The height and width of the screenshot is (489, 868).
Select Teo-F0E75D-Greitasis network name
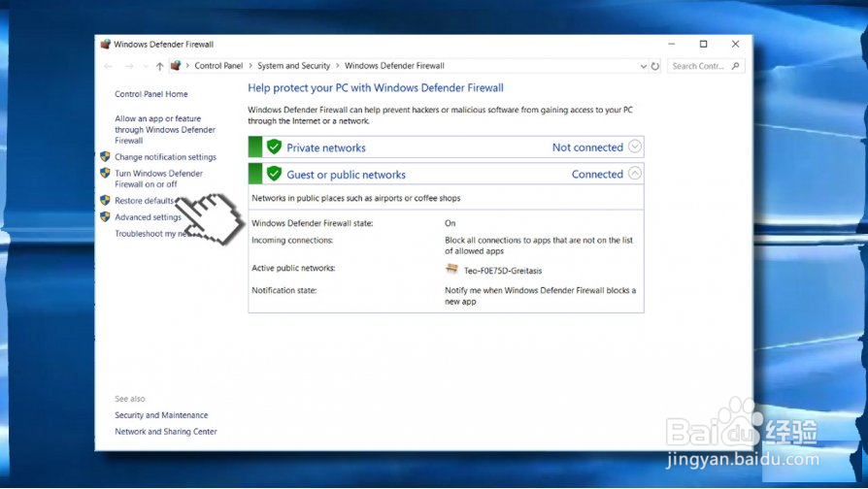(503, 271)
